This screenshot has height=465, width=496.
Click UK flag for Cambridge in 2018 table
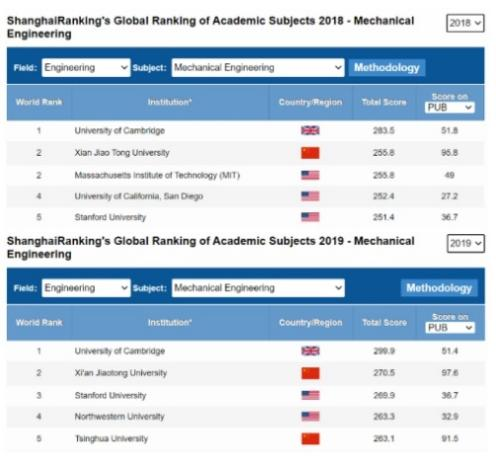click(x=310, y=130)
